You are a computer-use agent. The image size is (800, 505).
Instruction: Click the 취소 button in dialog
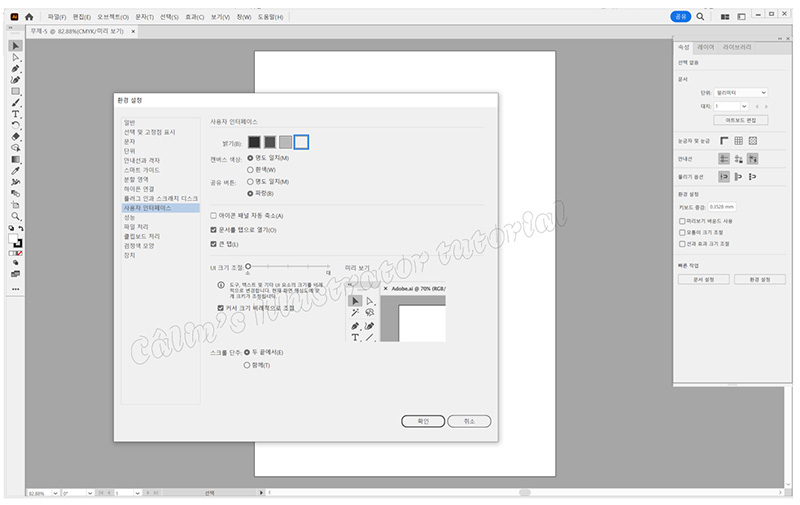(469, 421)
